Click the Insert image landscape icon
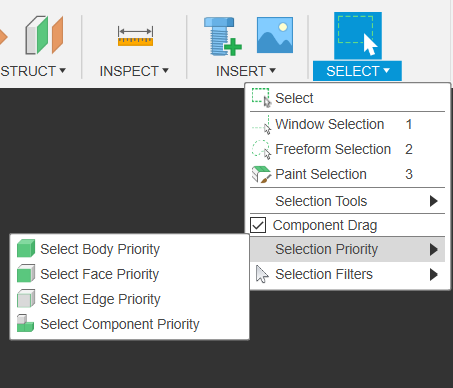The image size is (453, 388). (275, 35)
